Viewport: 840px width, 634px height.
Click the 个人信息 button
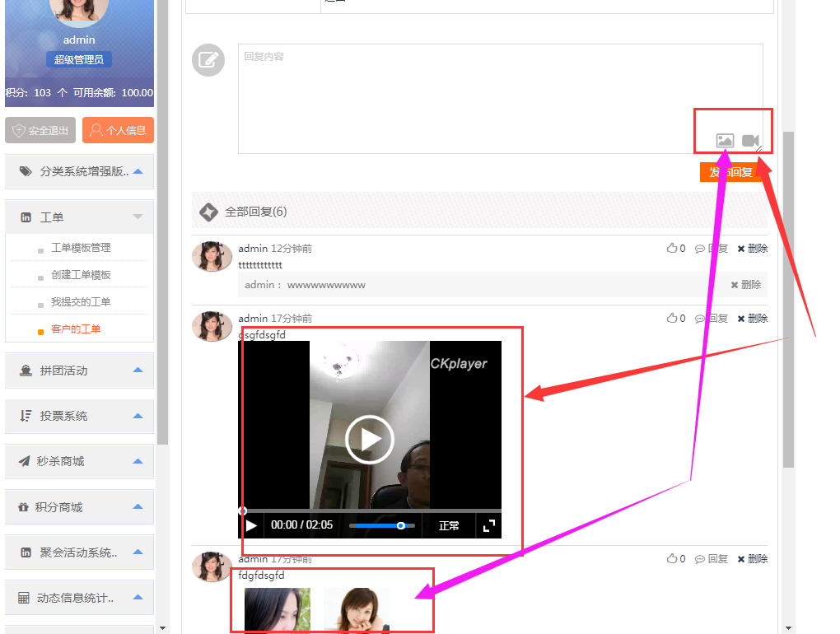(x=118, y=130)
